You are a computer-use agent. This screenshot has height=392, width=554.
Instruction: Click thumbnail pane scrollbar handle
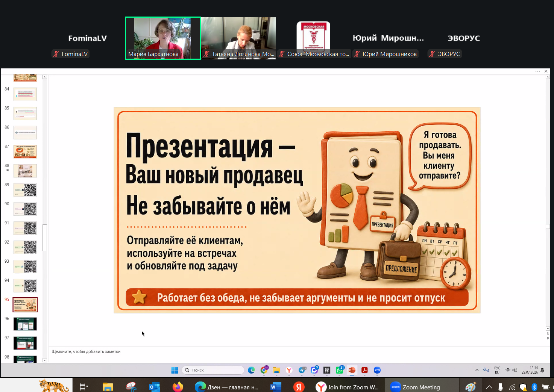click(45, 238)
